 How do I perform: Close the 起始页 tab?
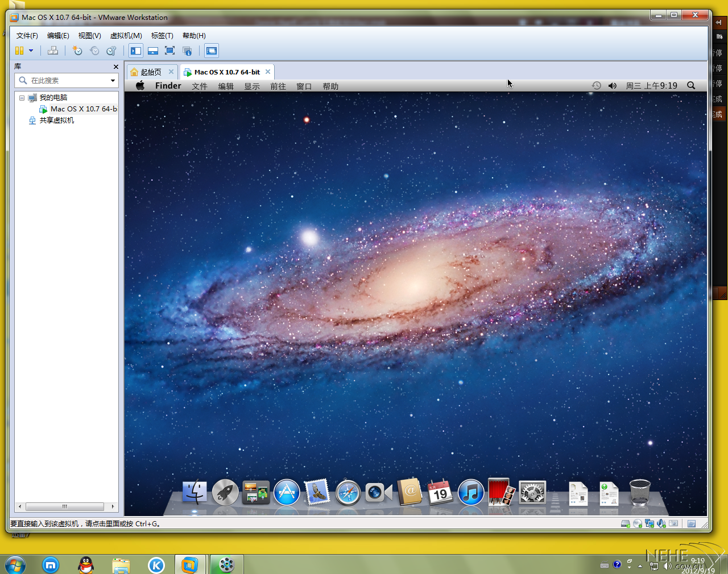tap(171, 72)
